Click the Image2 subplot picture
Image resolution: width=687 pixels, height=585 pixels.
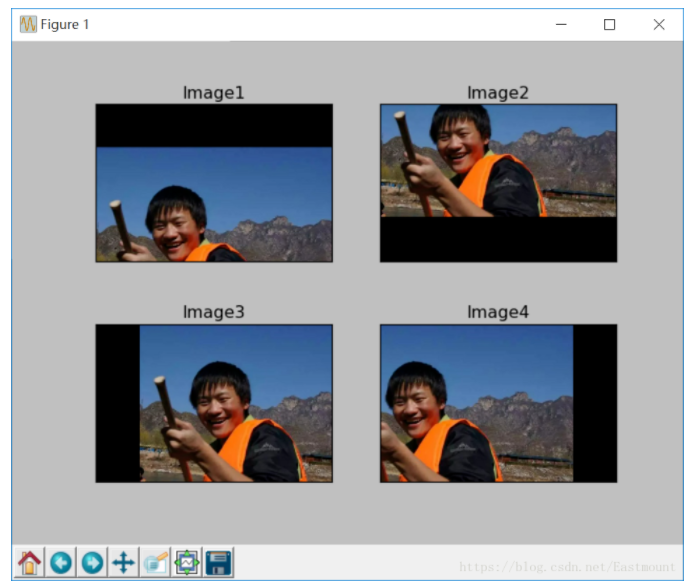click(x=499, y=183)
